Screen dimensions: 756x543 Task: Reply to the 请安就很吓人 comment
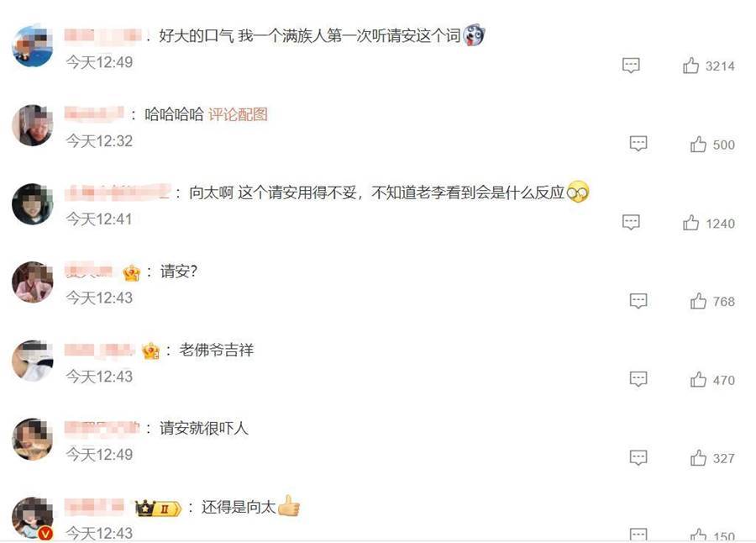638,457
